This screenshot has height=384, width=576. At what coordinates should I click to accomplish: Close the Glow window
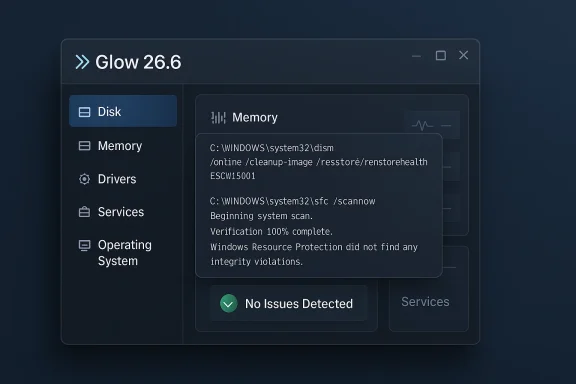464,55
